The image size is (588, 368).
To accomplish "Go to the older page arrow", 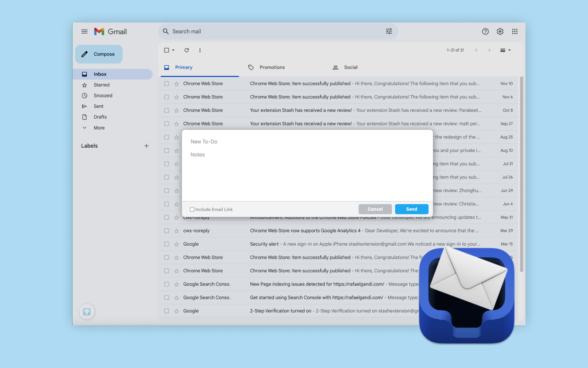I will click(x=489, y=50).
